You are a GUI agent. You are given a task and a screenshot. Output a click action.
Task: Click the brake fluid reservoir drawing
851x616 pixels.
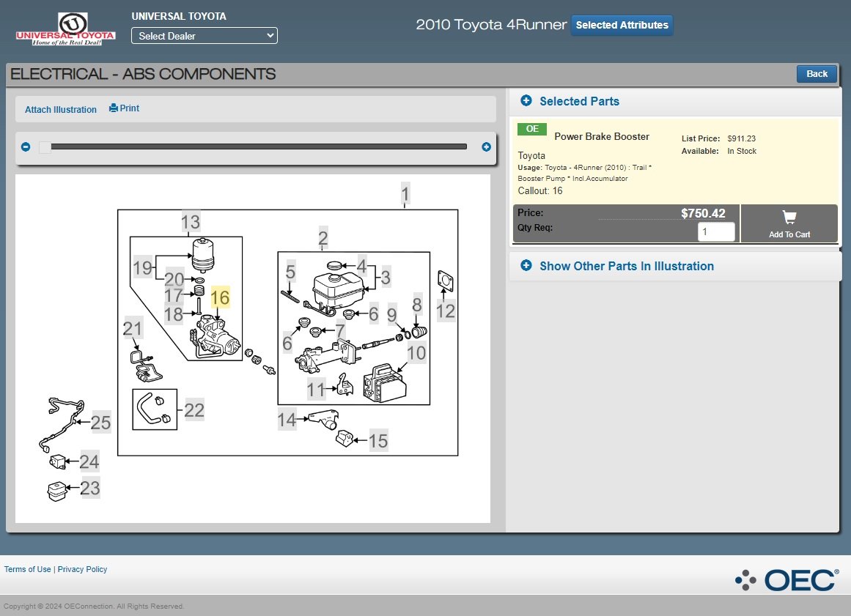[339, 289]
